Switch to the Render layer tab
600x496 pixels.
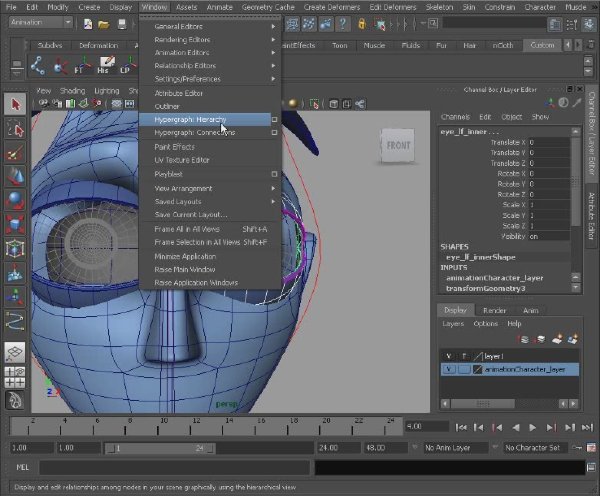click(494, 310)
